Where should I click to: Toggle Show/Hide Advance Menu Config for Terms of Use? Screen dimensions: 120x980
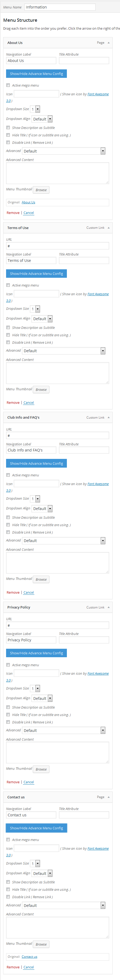coord(36,274)
